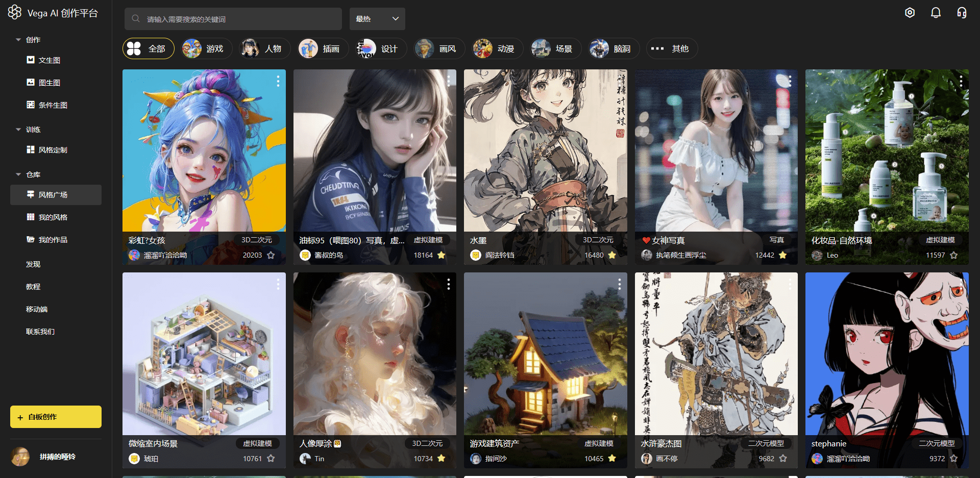Open the notifications bell
The width and height of the screenshot is (980, 478).
click(936, 13)
